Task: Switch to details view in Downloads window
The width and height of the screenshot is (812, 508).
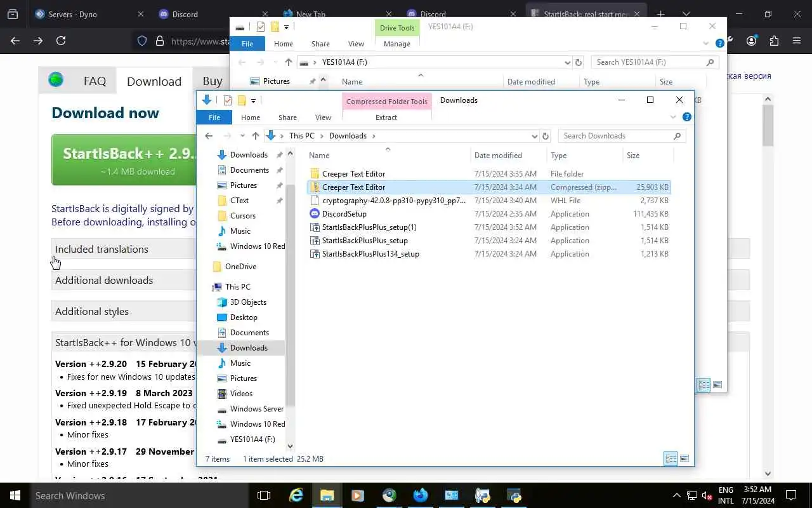Action: point(671,458)
